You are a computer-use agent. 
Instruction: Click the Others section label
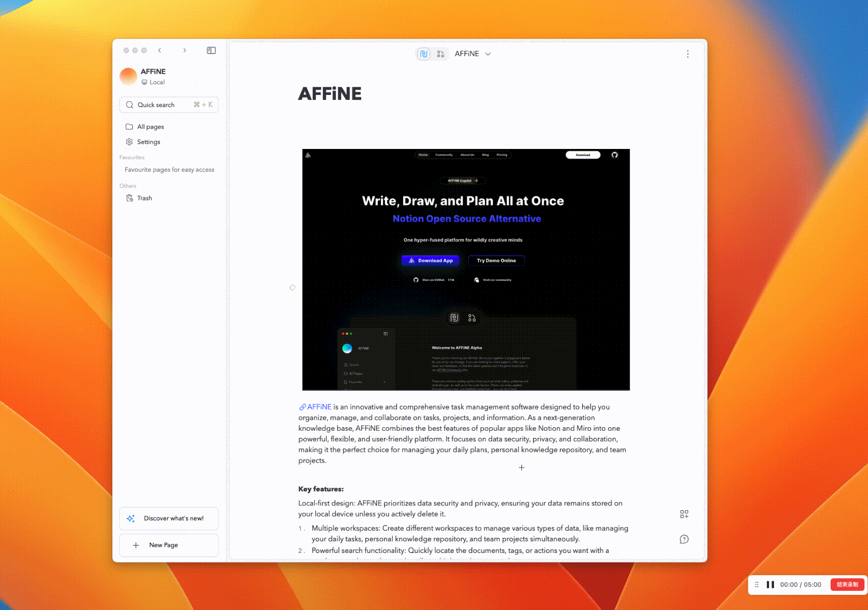(128, 186)
